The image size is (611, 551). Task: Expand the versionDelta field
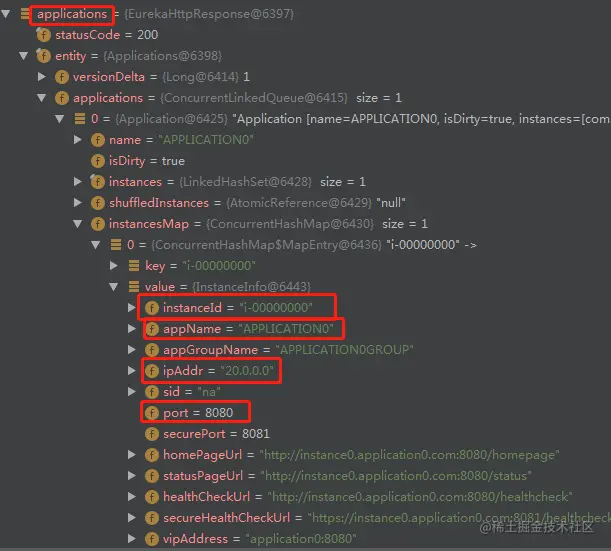click(42, 77)
